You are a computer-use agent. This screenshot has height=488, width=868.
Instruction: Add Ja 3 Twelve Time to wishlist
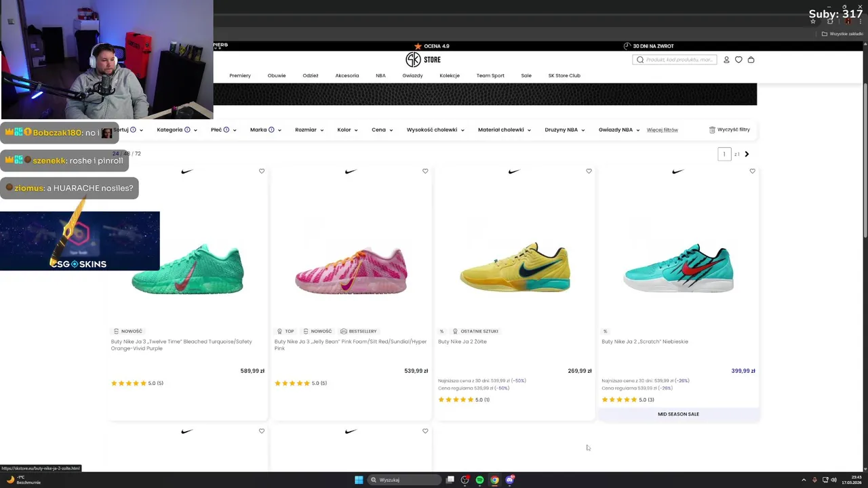click(x=262, y=171)
